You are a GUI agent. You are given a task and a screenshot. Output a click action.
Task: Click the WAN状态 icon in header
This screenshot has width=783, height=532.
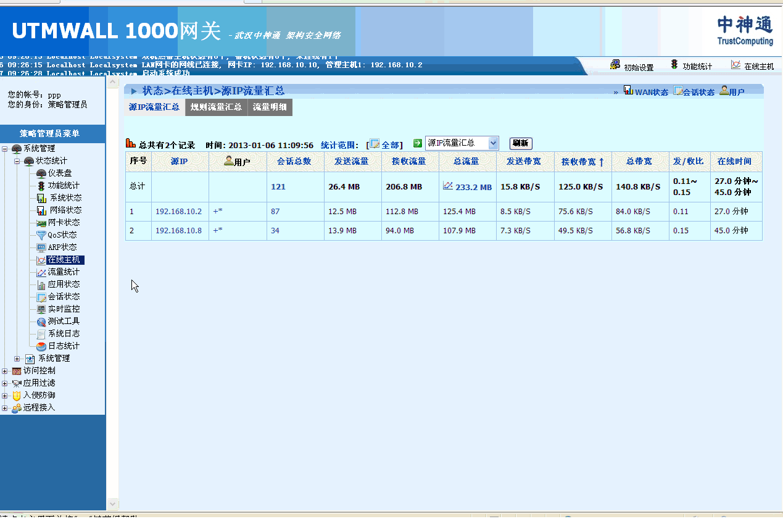tap(628, 90)
